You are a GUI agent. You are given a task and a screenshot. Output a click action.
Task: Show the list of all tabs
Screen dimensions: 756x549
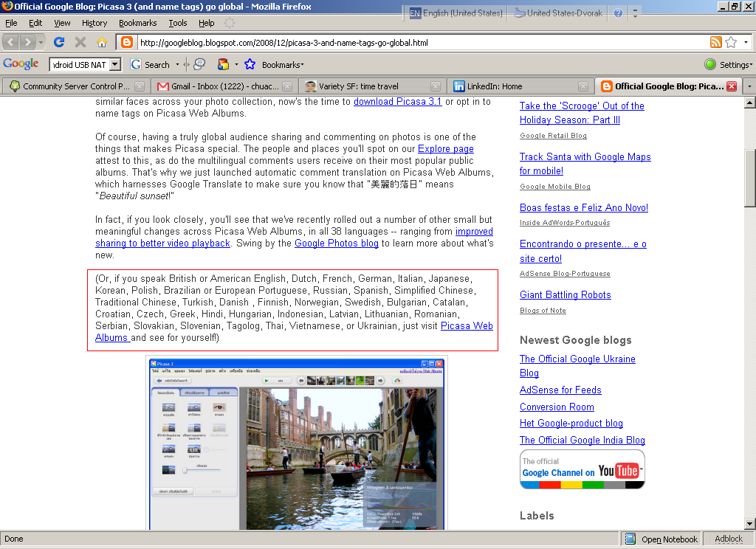click(x=749, y=86)
